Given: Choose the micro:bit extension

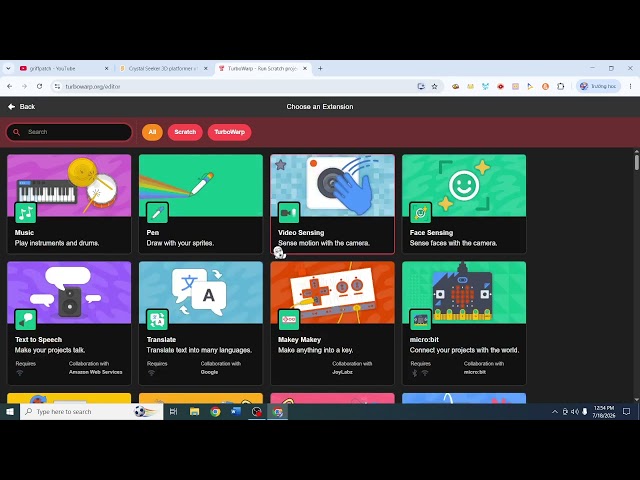Looking at the screenshot, I should 464,323.
